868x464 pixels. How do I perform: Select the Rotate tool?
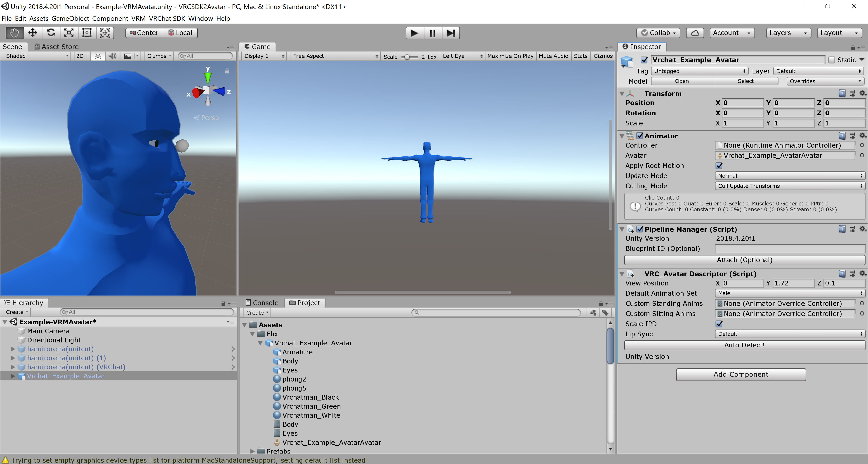(x=51, y=33)
